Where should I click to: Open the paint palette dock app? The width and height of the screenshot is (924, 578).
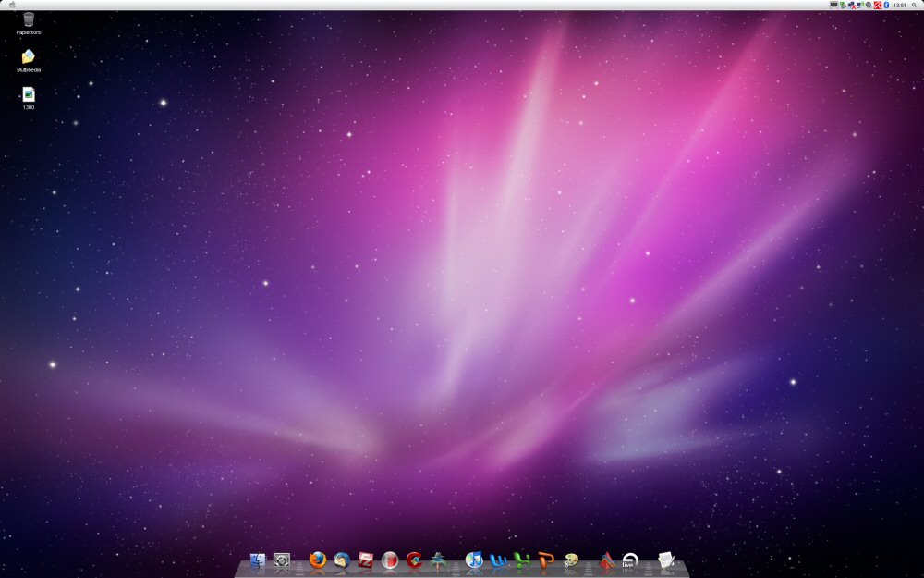(x=572, y=560)
